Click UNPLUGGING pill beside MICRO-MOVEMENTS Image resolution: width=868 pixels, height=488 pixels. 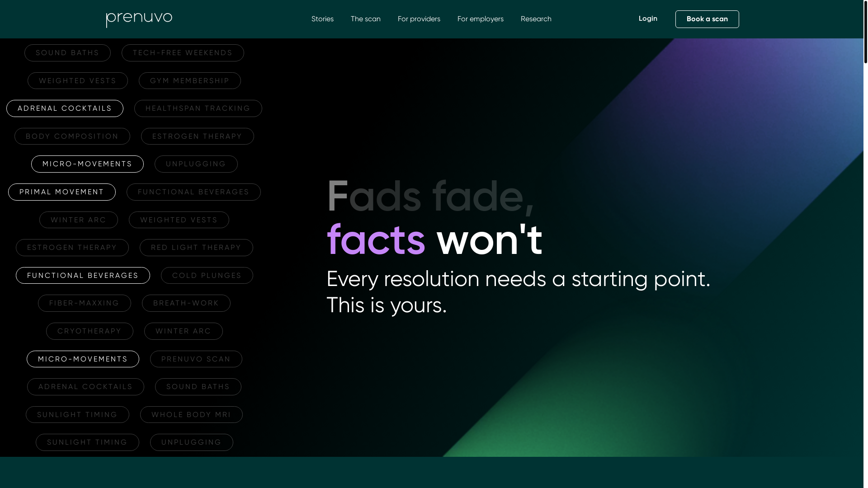pyautogui.click(x=196, y=164)
